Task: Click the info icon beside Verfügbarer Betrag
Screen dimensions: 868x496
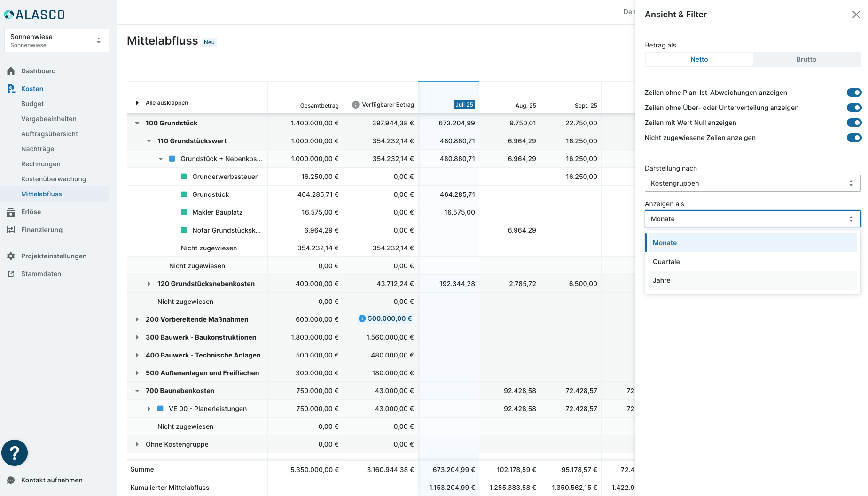Action: coord(356,105)
